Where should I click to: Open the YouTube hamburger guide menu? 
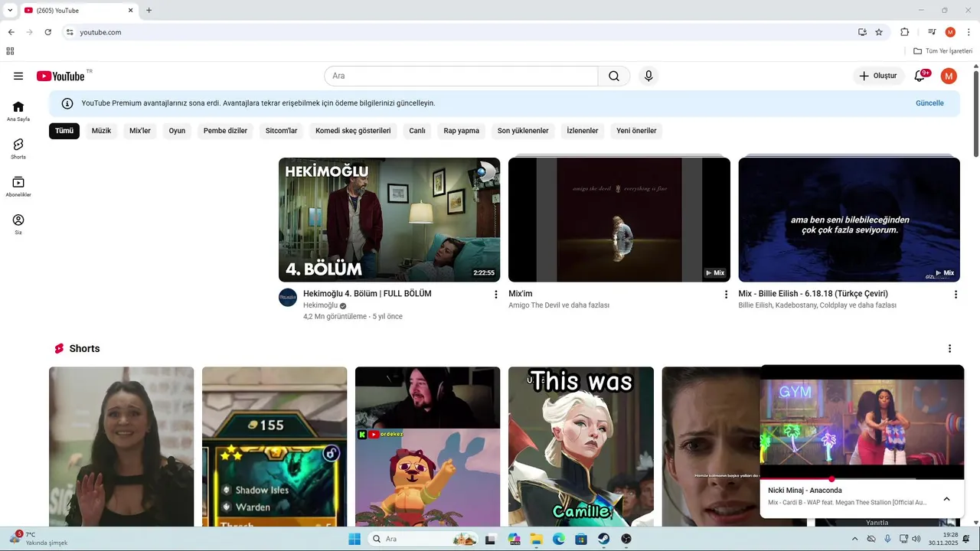18,76
